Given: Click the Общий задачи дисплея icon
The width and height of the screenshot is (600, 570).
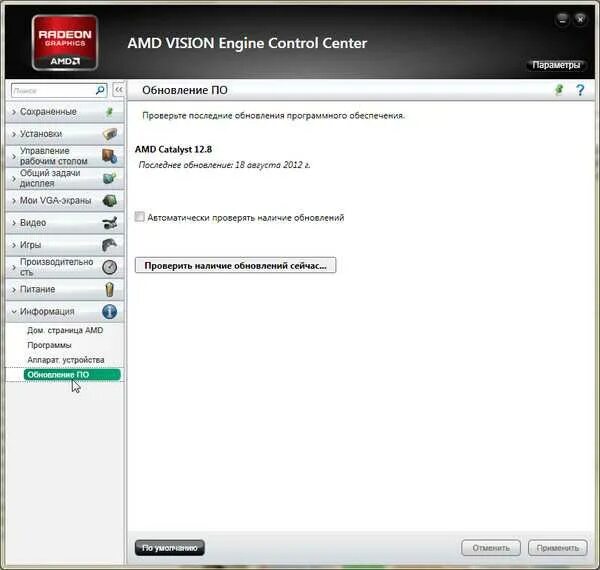Looking at the screenshot, I should 110,178.
